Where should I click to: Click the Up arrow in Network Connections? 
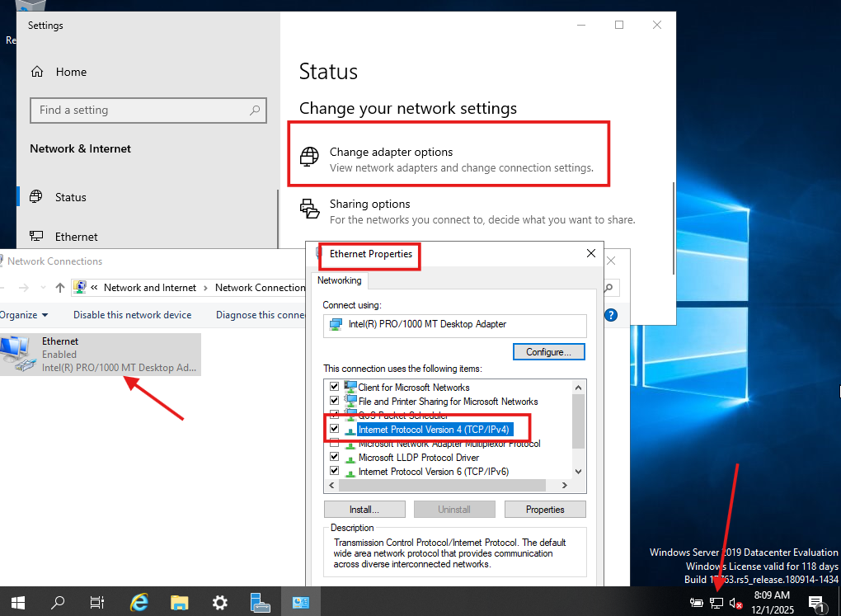tap(60, 288)
